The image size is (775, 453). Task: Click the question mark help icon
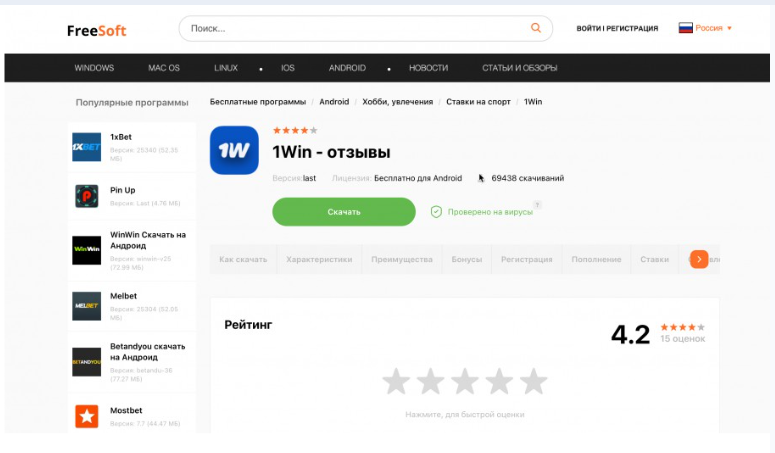coord(537,205)
